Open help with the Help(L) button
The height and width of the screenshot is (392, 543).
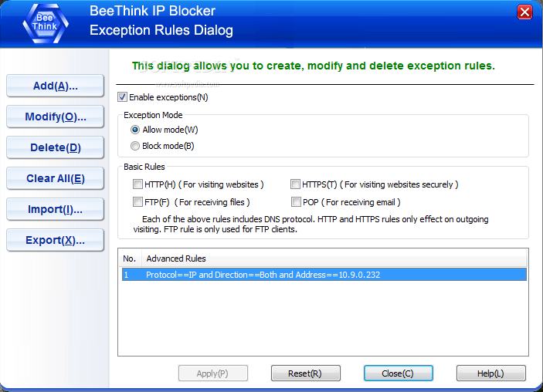pyautogui.click(x=490, y=373)
